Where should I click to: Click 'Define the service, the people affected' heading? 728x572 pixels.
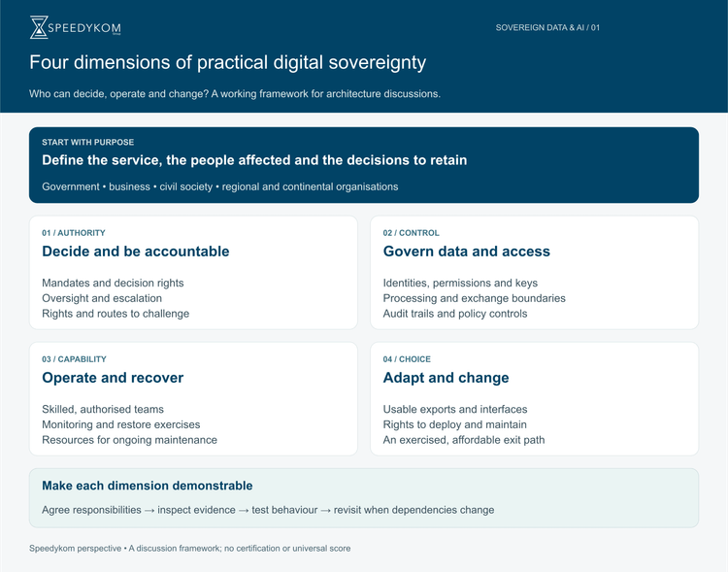254,160
